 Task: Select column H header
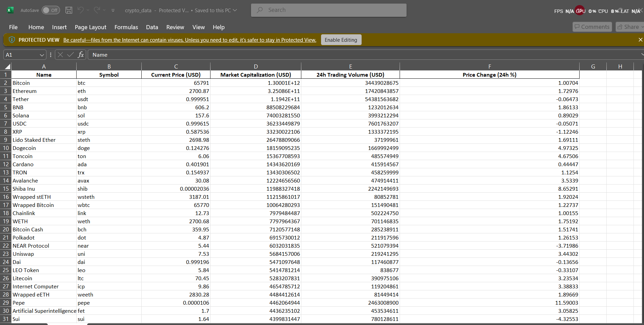point(620,66)
